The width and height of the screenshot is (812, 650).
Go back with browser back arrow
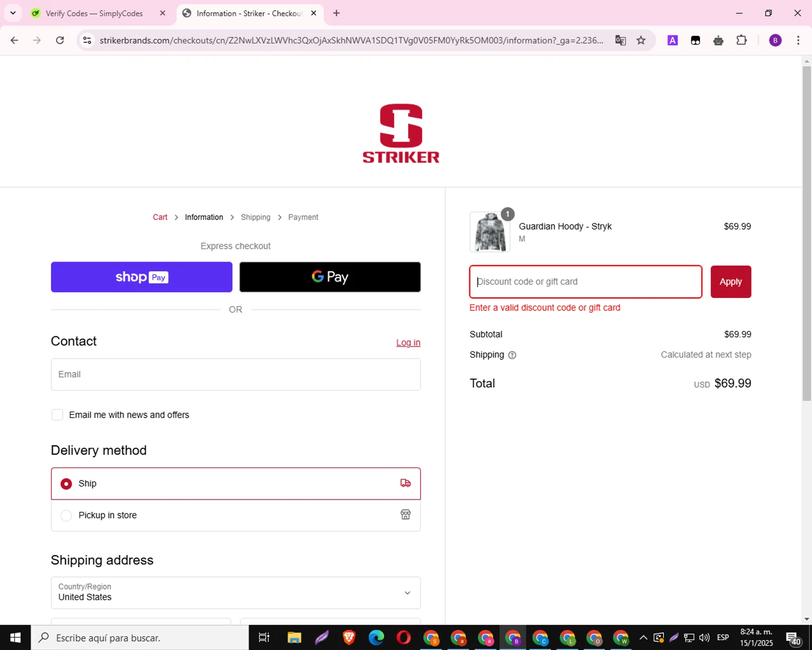pos(15,40)
